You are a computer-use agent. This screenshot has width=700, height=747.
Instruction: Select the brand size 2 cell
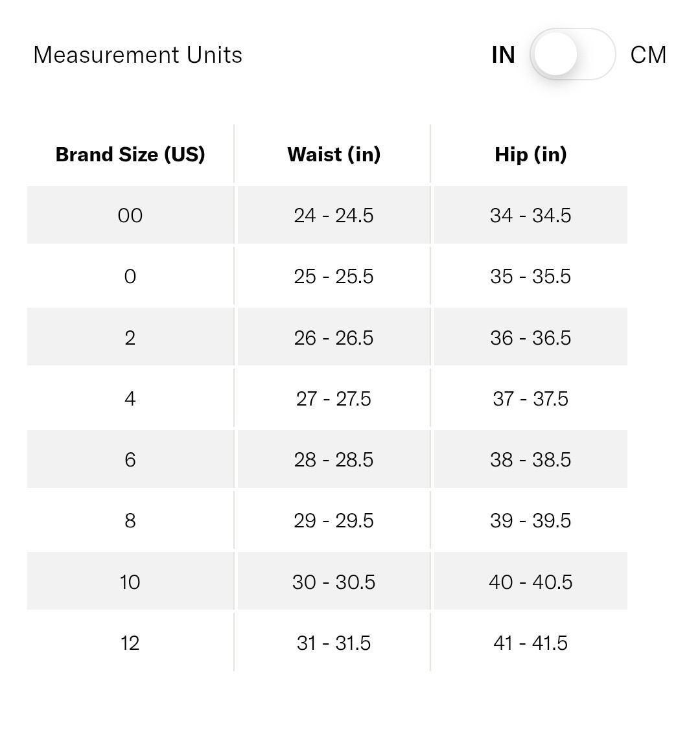pyautogui.click(x=130, y=337)
